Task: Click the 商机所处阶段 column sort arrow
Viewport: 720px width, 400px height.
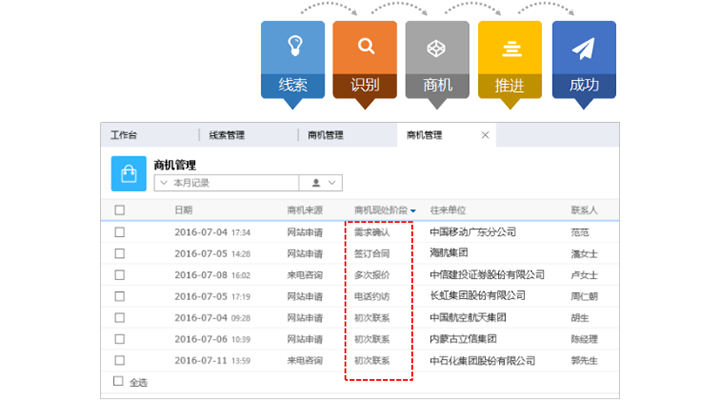Action: [413, 211]
